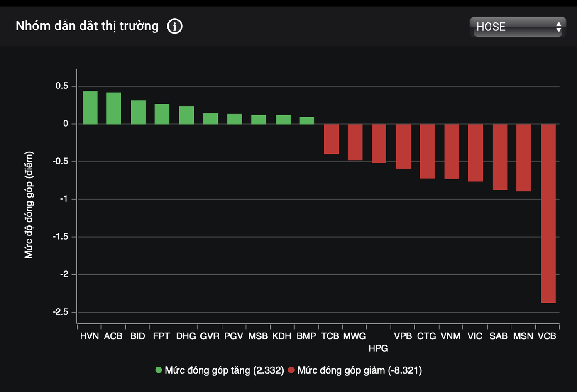This screenshot has height=392, width=577.
Task: Select the CTG bar
Action: (x=427, y=151)
